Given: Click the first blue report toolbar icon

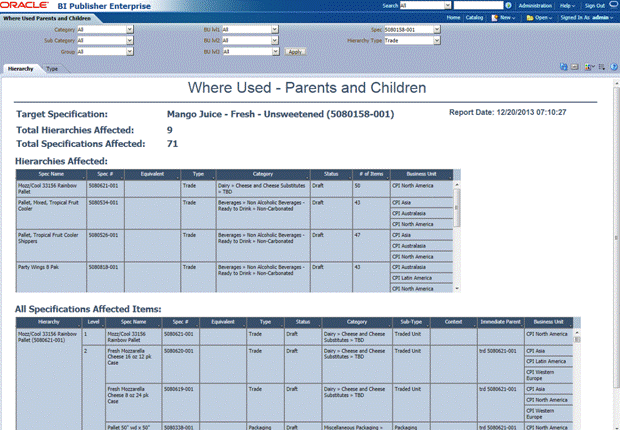Looking at the screenshot, I should tap(563, 67).
